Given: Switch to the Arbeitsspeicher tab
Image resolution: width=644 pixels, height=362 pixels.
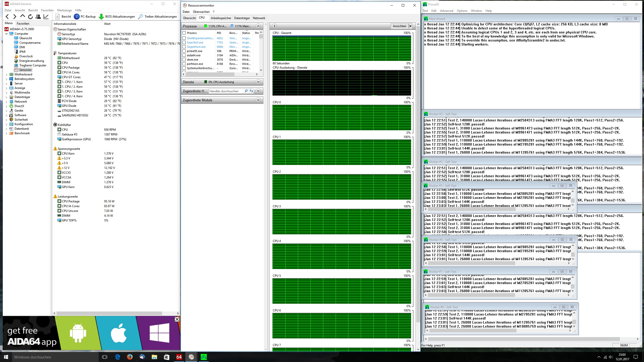Looking at the screenshot, I should tap(221, 18).
